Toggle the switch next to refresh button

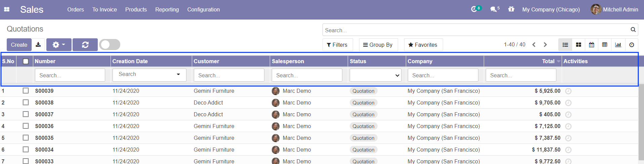coord(110,45)
